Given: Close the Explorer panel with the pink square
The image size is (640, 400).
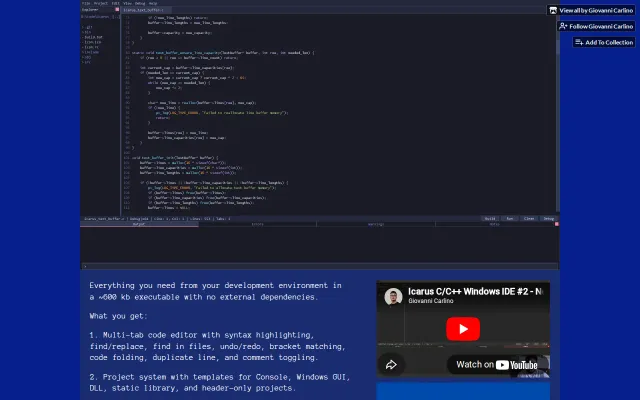Looking at the screenshot, I should coord(117,9).
